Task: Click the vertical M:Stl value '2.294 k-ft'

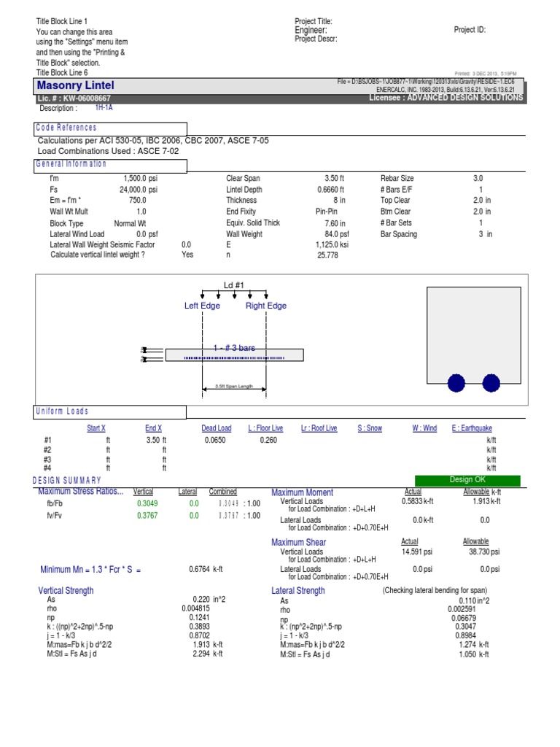Action: [x=208, y=654]
